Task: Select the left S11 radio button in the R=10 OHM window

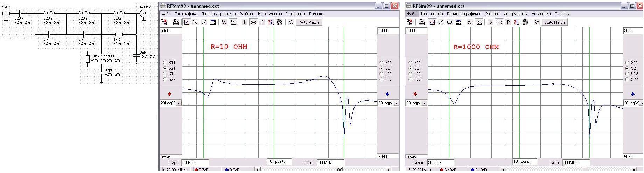Action: tap(165, 63)
